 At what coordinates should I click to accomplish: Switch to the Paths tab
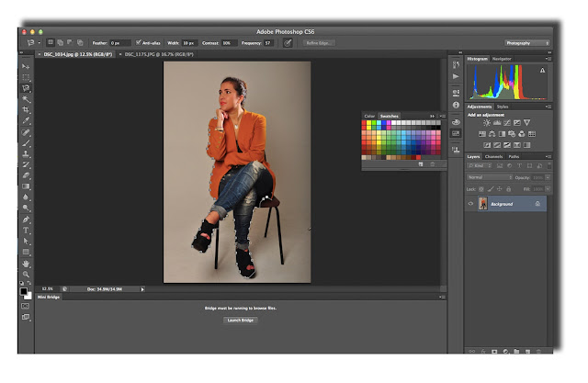pos(514,157)
